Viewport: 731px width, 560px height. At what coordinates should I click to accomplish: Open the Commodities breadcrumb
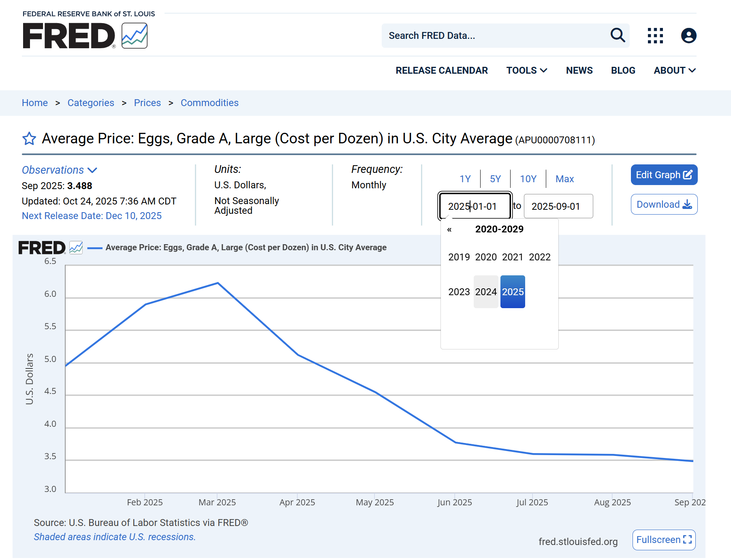209,103
